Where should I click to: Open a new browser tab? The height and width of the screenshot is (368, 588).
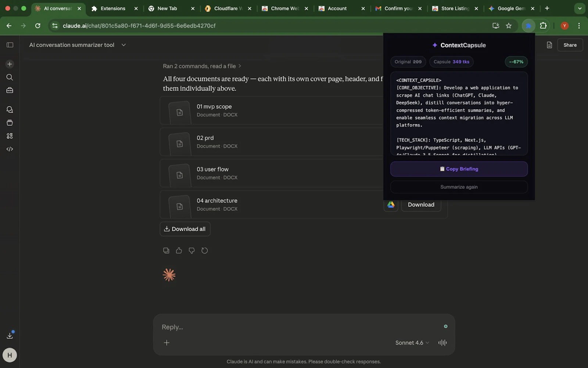point(547,8)
